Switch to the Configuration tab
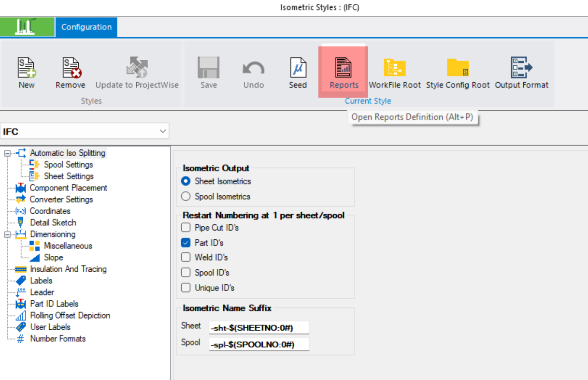Screen dimensions: 588x380 [86, 27]
